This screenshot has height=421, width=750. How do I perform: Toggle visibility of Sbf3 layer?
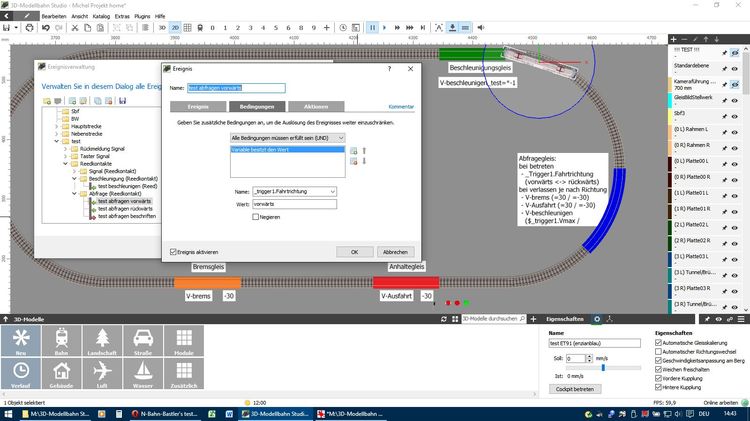[x=735, y=116]
